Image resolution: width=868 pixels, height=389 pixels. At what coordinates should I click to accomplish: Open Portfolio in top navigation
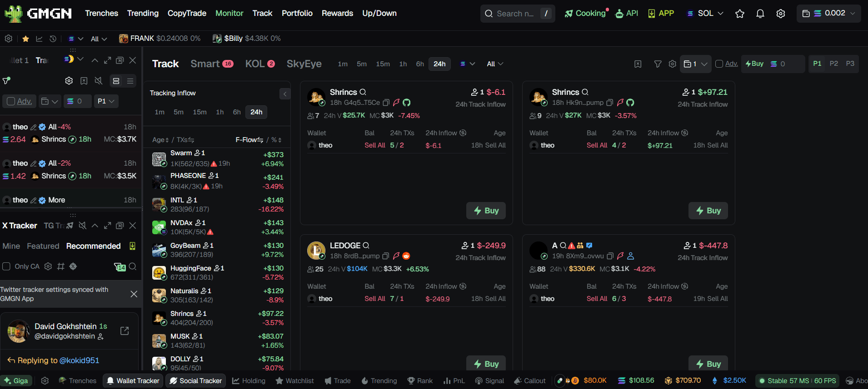pyautogui.click(x=297, y=14)
